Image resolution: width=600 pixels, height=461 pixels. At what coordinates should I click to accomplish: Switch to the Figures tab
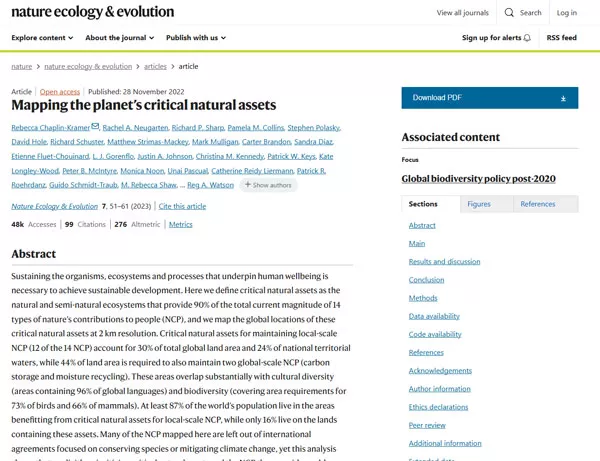[479, 203]
